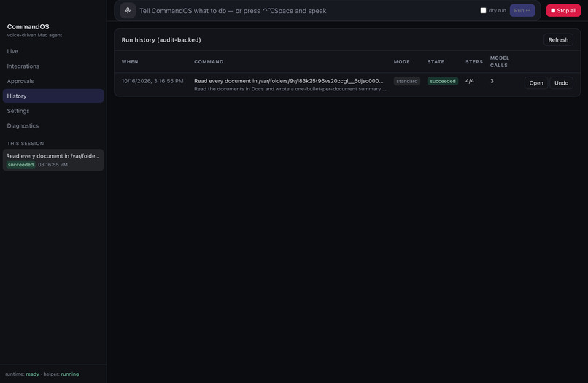The width and height of the screenshot is (588, 383).
Task: Click the Run button
Action: [x=522, y=10]
